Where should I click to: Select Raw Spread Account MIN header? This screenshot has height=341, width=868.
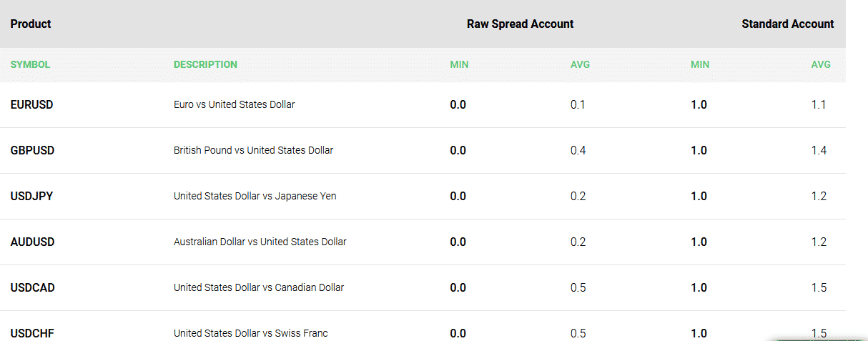[x=459, y=64]
